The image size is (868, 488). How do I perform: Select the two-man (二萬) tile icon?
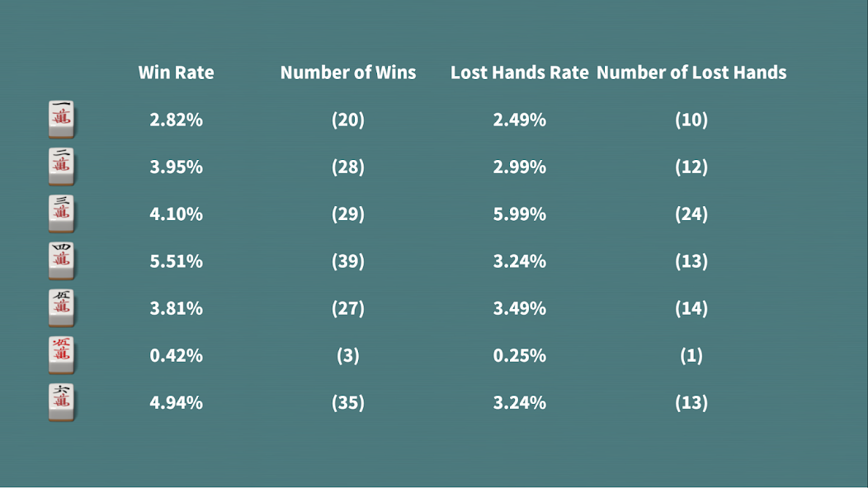coord(61,166)
